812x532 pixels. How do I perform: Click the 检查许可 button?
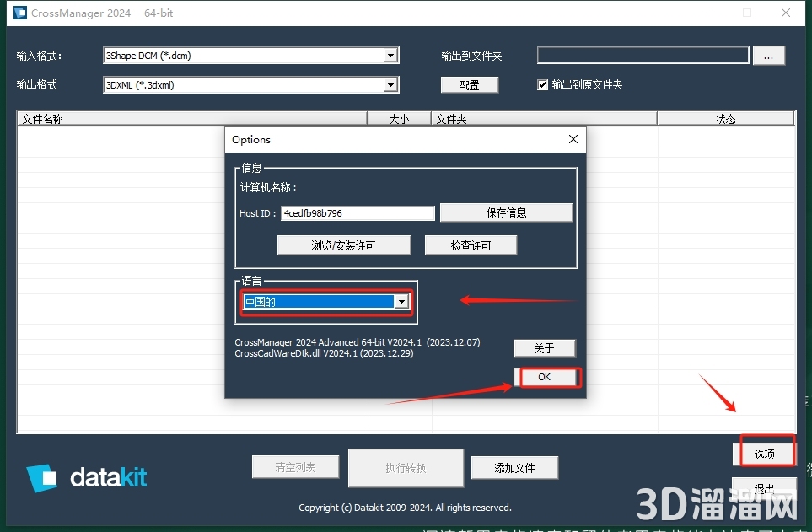click(x=471, y=245)
